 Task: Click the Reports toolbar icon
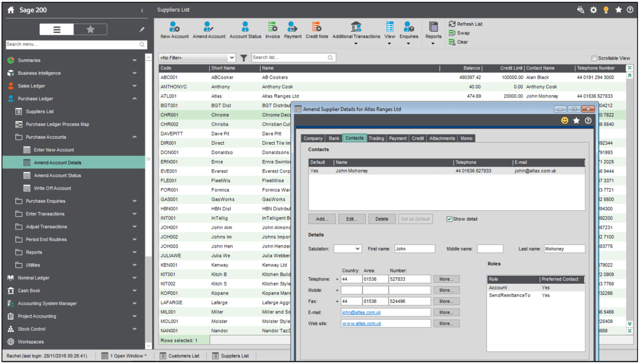(433, 27)
